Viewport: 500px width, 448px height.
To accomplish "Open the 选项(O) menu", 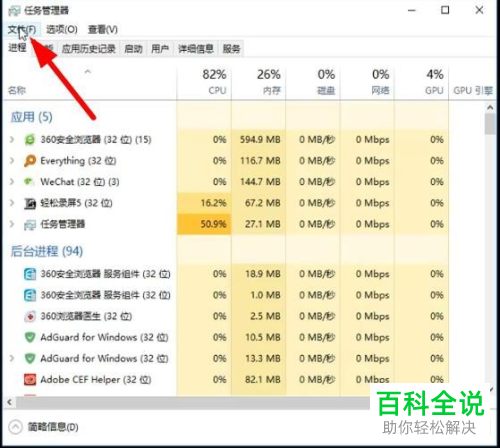I will pos(62,30).
